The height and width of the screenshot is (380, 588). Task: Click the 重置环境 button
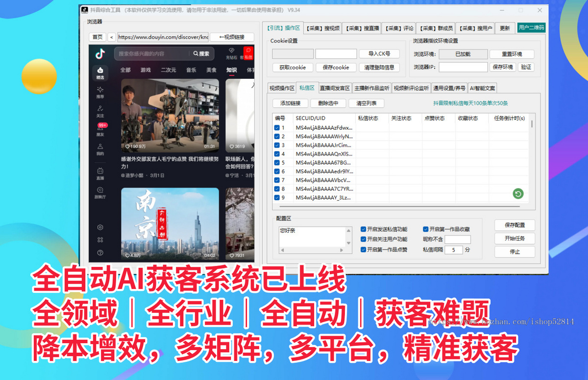click(x=512, y=54)
